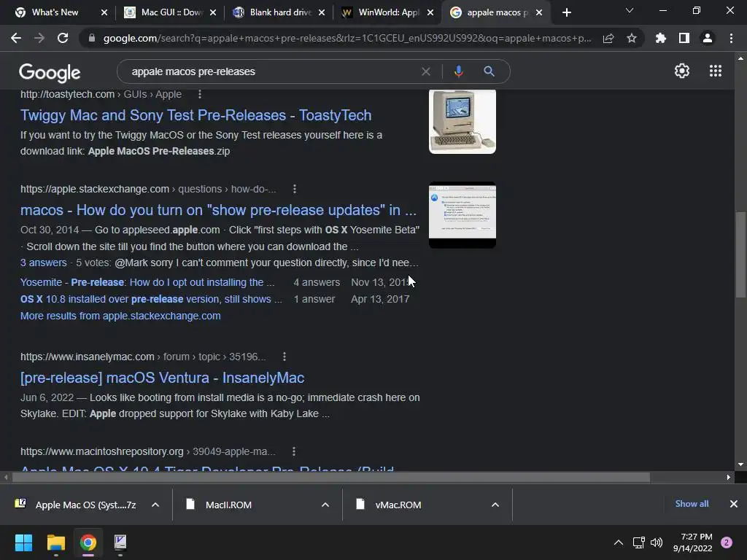The image size is (747, 560).
Task: Open a new tab
Action: [x=566, y=12]
